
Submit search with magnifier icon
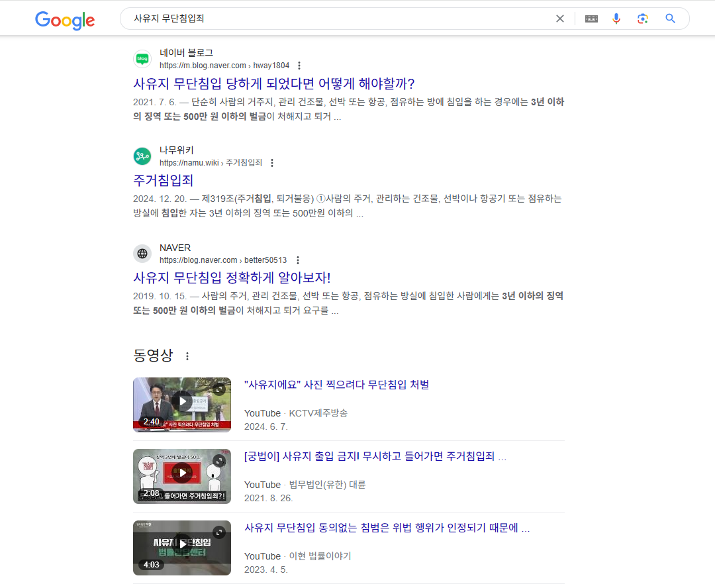(x=670, y=19)
